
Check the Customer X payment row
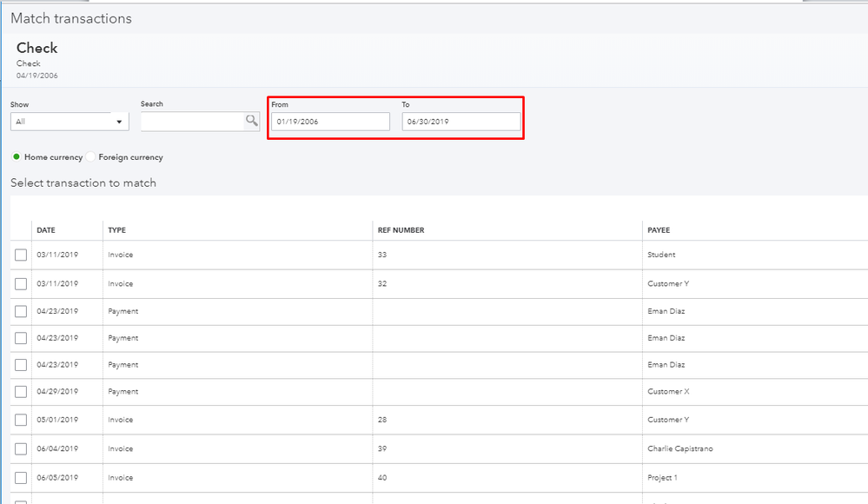[21, 392]
